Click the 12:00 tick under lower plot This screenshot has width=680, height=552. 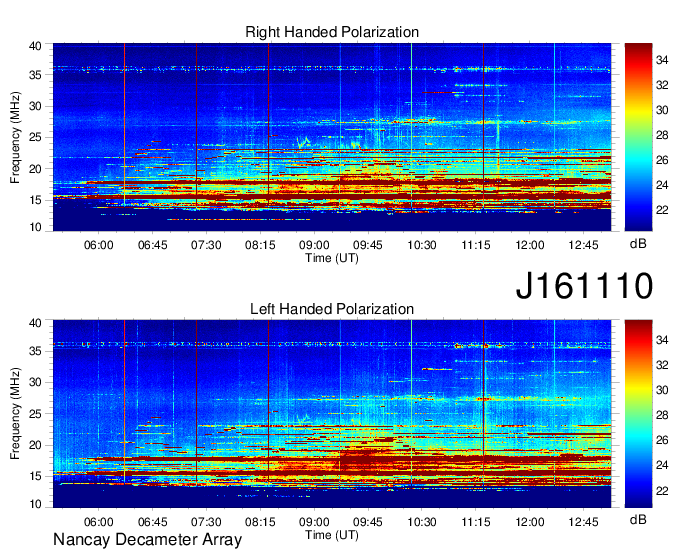point(530,522)
